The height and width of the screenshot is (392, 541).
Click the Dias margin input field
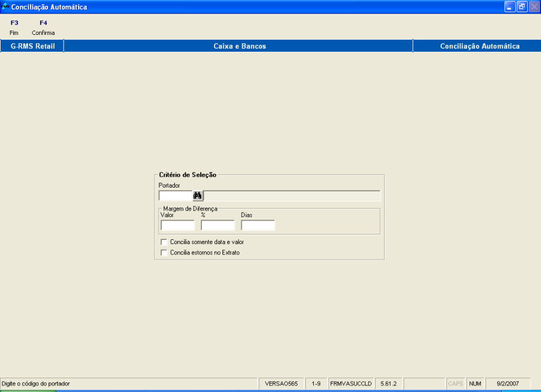pyautogui.click(x=258, y=225)
